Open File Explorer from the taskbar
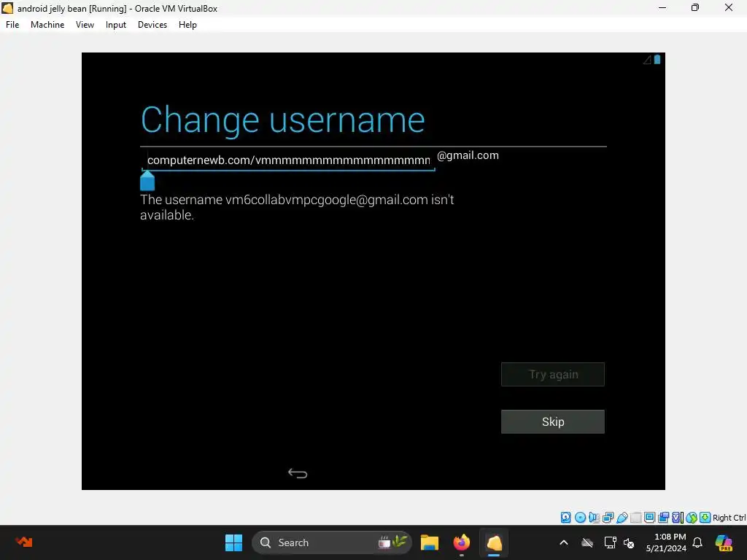The width and height of the screenshot is (747, 560). point(429,542)
